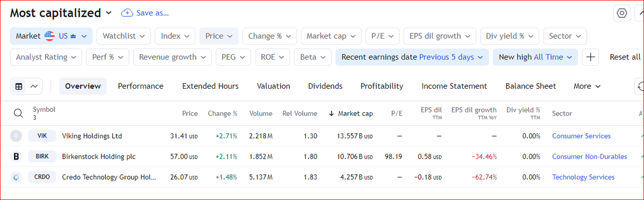Sort by Div yield % header
Screen dimensions: 644x200
tap(523, 113)
